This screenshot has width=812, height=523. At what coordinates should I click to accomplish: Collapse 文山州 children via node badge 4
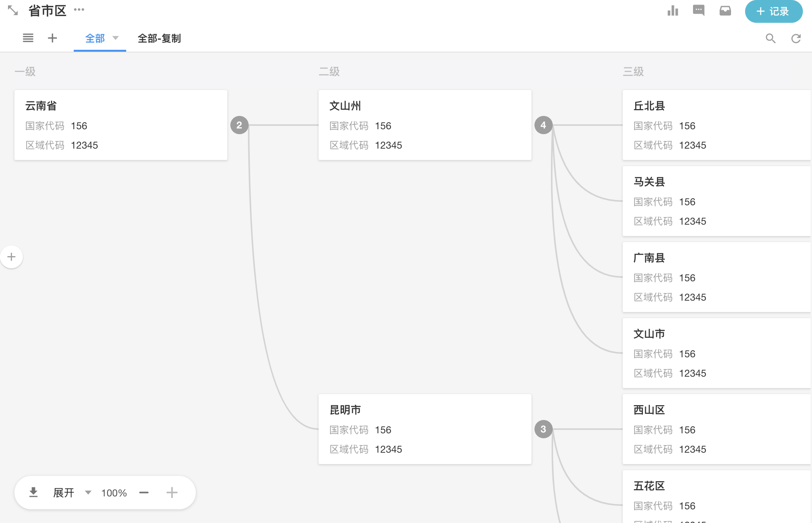pos(543,125)
